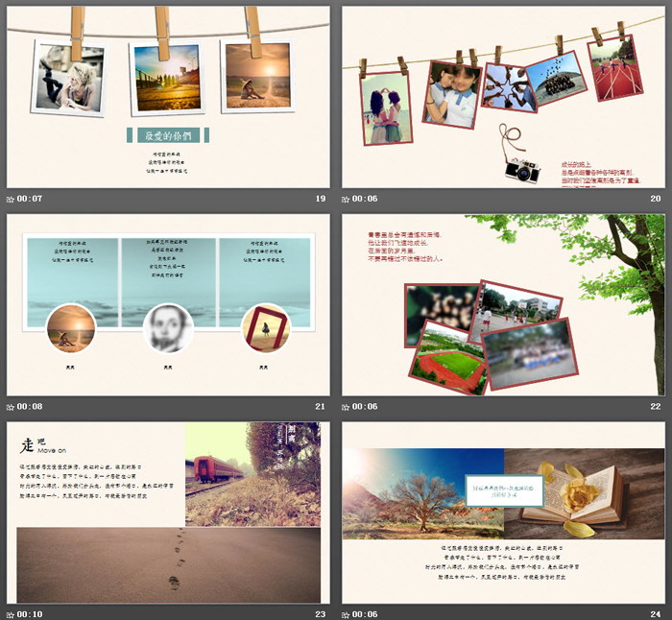Click slide number 21 label
The height and width of the screenshot is (620, 672).
pos(321,407)
